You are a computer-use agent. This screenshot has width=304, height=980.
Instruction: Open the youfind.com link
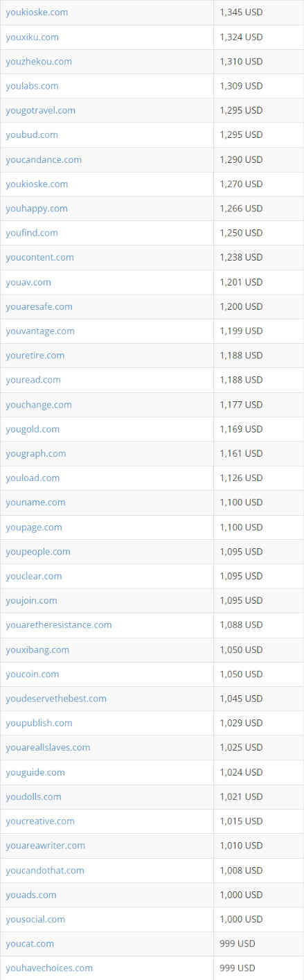(32, 233)
